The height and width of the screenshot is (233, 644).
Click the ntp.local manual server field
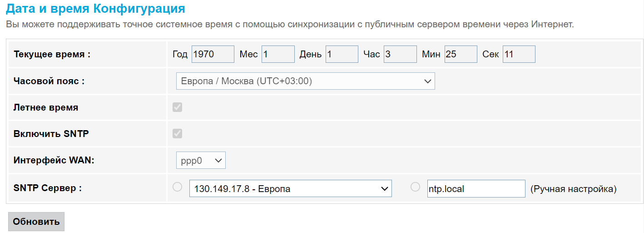click(476, 188)
